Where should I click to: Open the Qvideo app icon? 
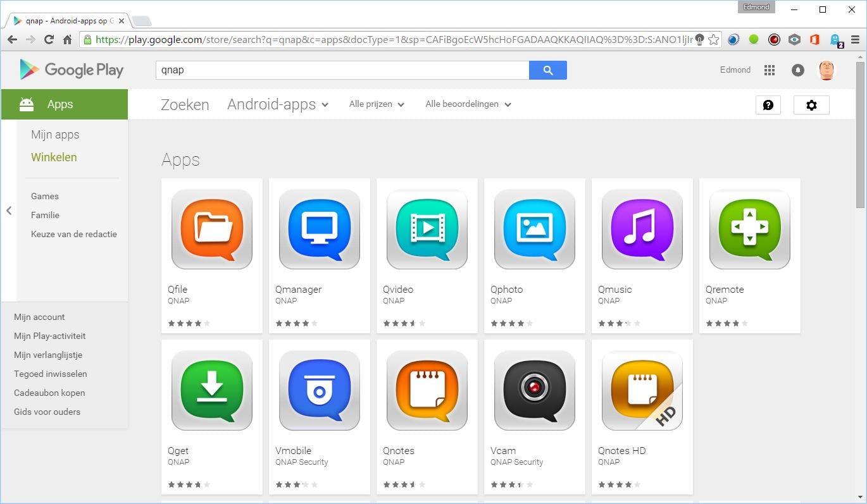[x=427, y=229]
